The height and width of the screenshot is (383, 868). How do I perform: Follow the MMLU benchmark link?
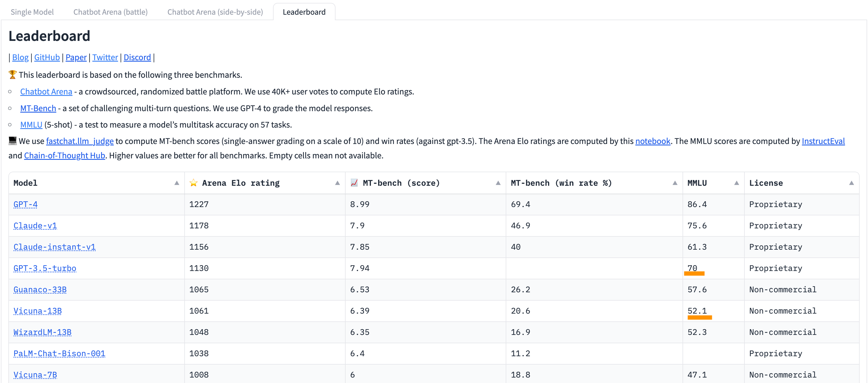31,125
